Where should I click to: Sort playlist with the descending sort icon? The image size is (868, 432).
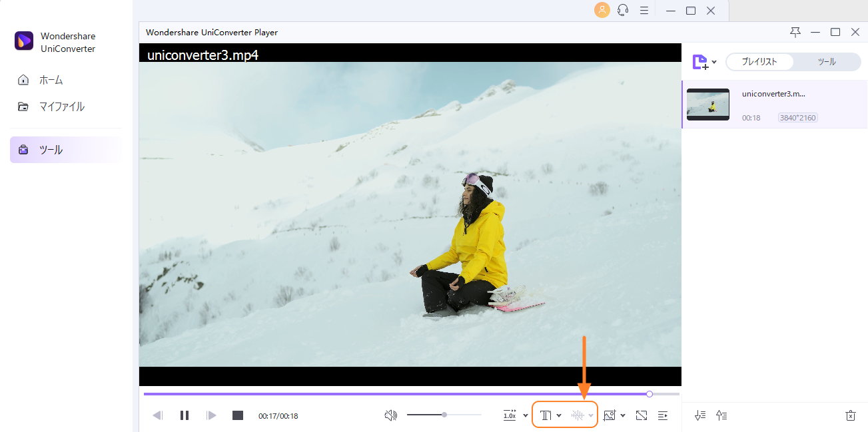coord(699,415)
